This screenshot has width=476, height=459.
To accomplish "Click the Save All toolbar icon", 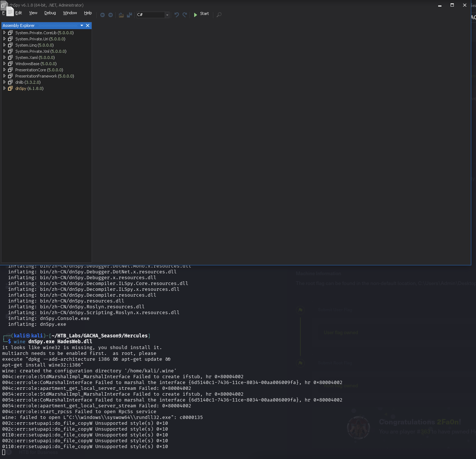I will [x=129, y=15].
